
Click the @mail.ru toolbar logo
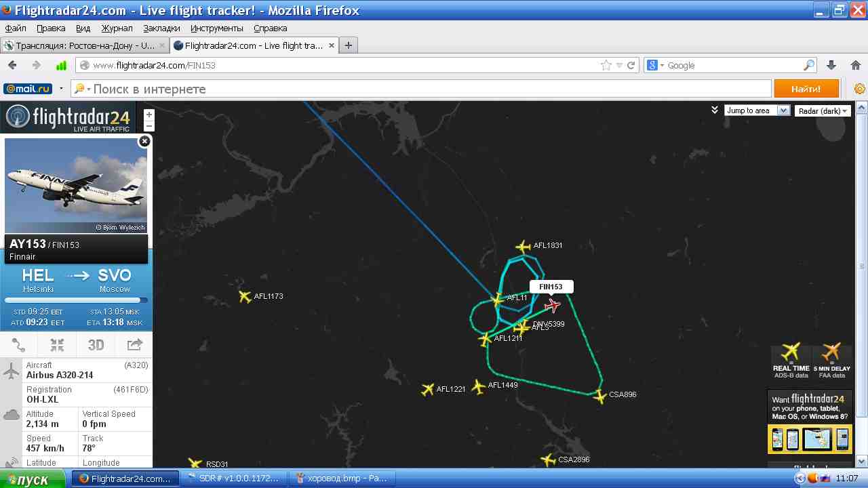(x=28, y=89)
